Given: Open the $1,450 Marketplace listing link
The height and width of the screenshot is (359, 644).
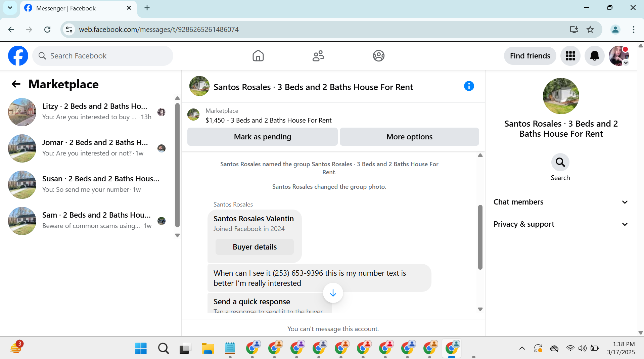Looking at the screenshot, I should [x=268, y=120].
